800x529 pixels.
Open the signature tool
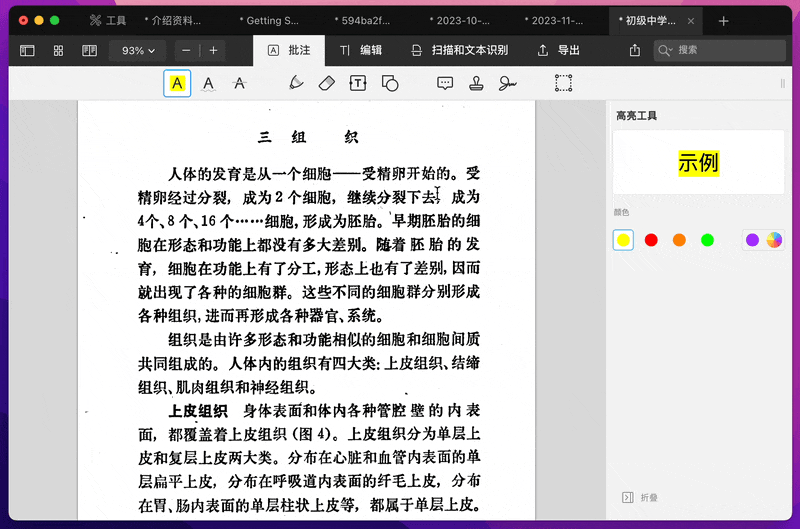508,84
